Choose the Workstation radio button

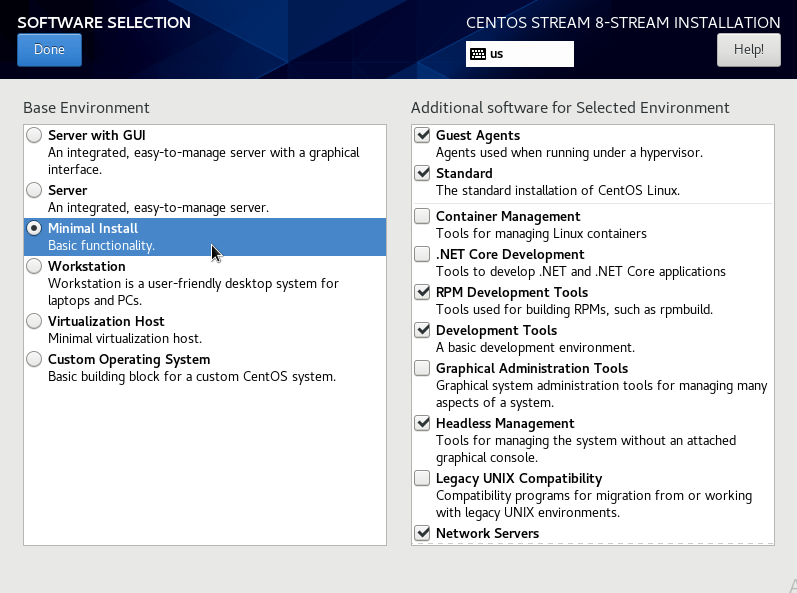(x=34, y=266)
